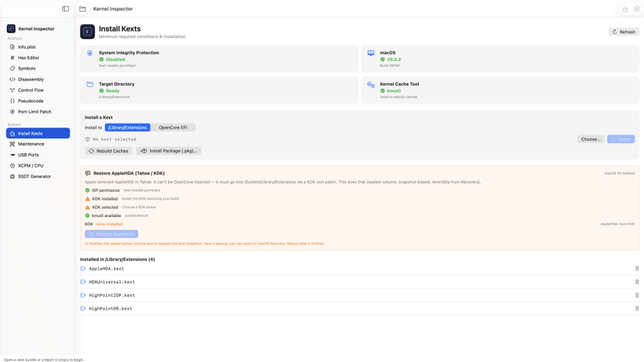Click Rebuild Caches button

(x=108, y=151)
